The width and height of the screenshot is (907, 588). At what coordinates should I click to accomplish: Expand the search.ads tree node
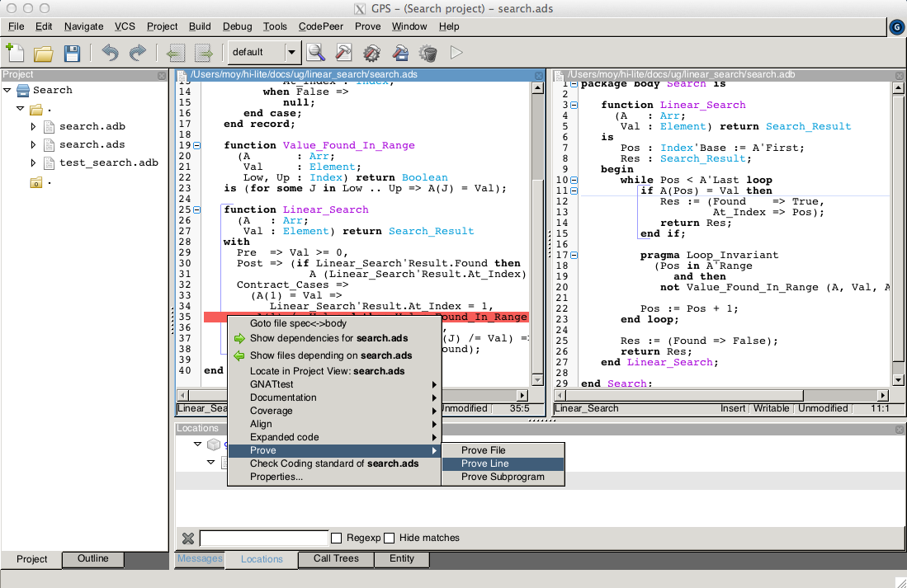click(33, 144)
